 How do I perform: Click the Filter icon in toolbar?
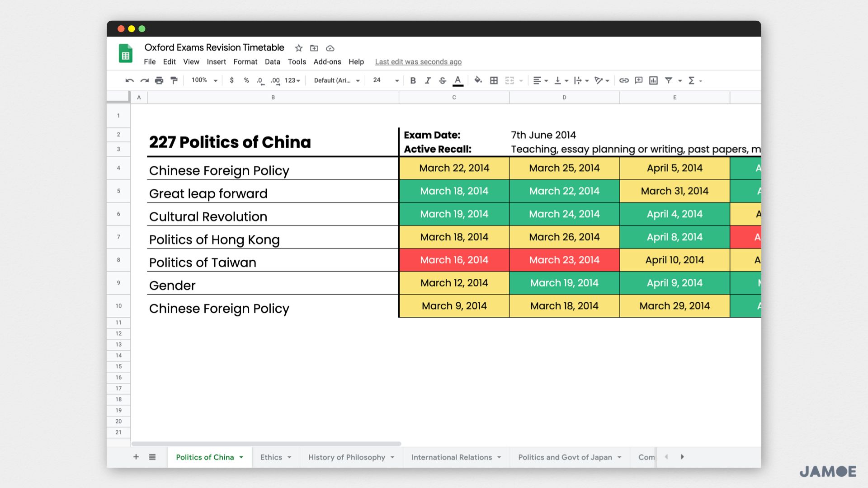coord(667,80)
